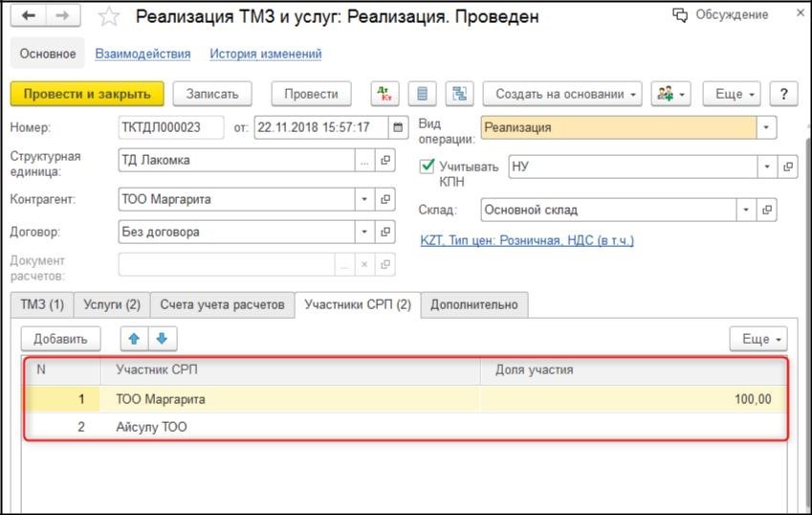Open the calendar picker for document date
Viewport: 812px width, 515px height.
click(398, 127)
